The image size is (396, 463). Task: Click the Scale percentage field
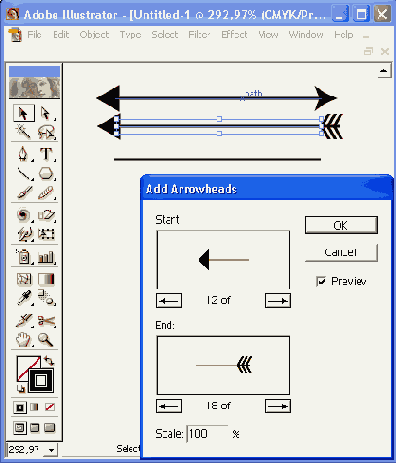click(x=207, y=434)
